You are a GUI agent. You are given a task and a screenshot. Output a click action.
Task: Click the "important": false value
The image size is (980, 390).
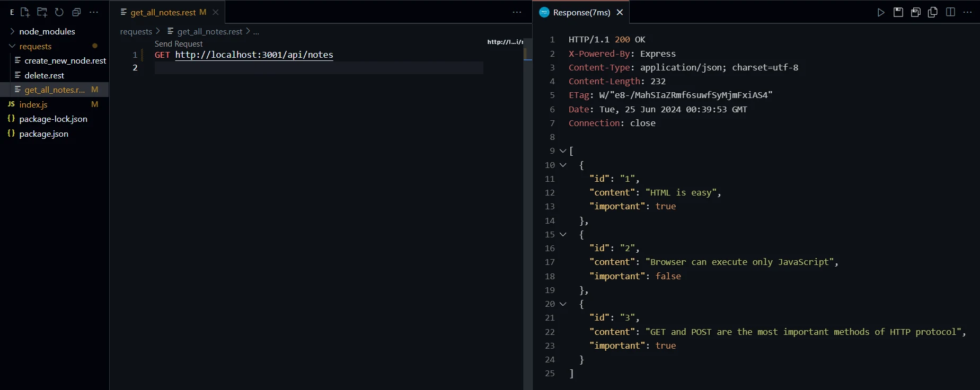[668, 276]
